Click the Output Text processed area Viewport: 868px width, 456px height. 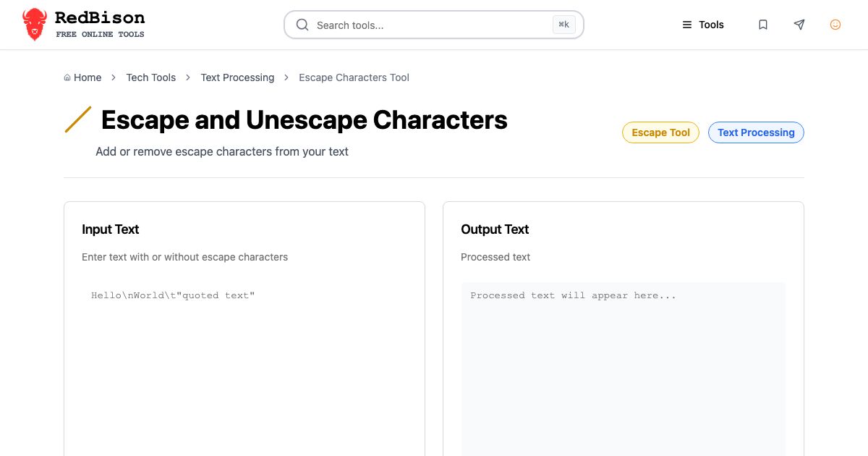tap(624, 369)
